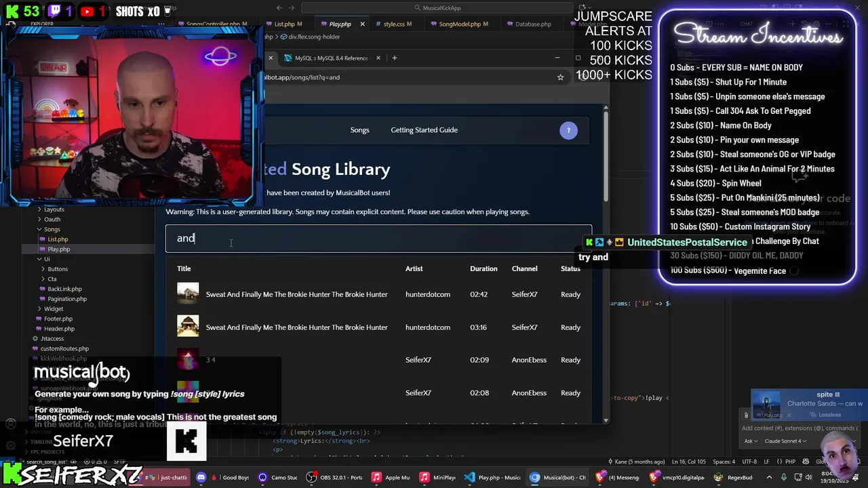
Task: Open the first Sweat And Finally Me thumbnail
Action: (x=188, y=294)
